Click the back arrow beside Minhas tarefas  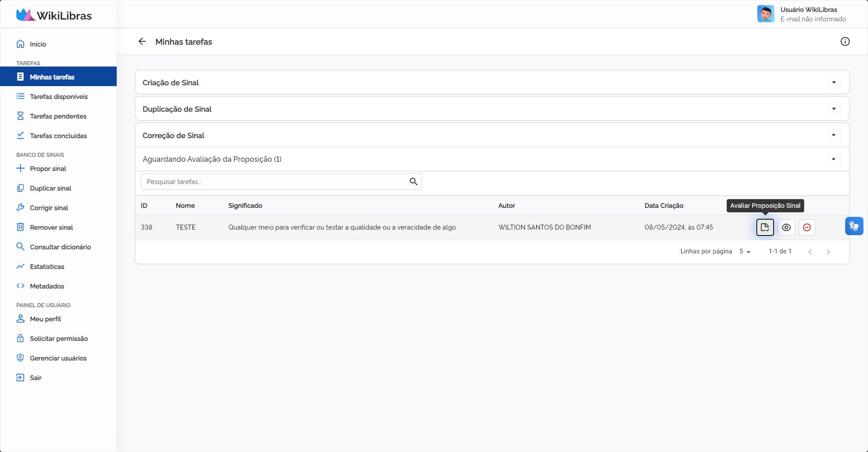(142, 42)
